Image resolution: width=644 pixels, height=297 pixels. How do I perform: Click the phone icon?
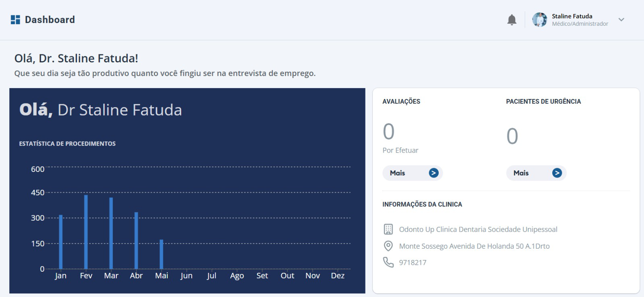388,262
